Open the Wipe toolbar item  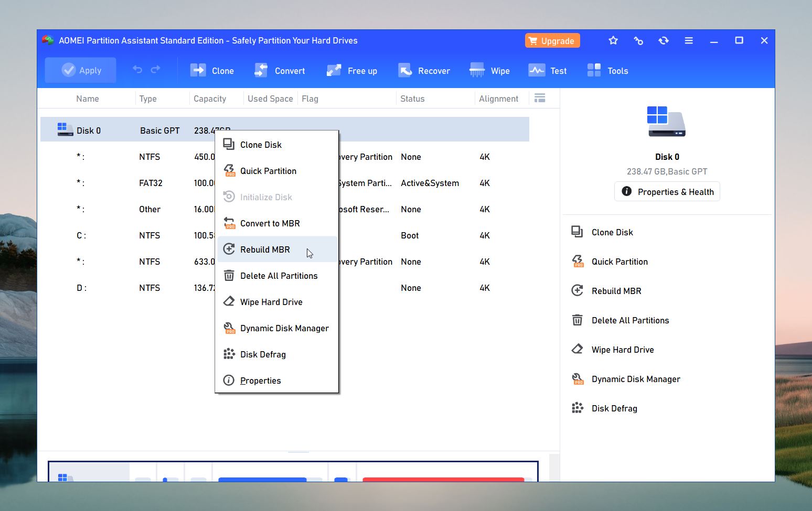pyautogui.click(x=489, y=71)
